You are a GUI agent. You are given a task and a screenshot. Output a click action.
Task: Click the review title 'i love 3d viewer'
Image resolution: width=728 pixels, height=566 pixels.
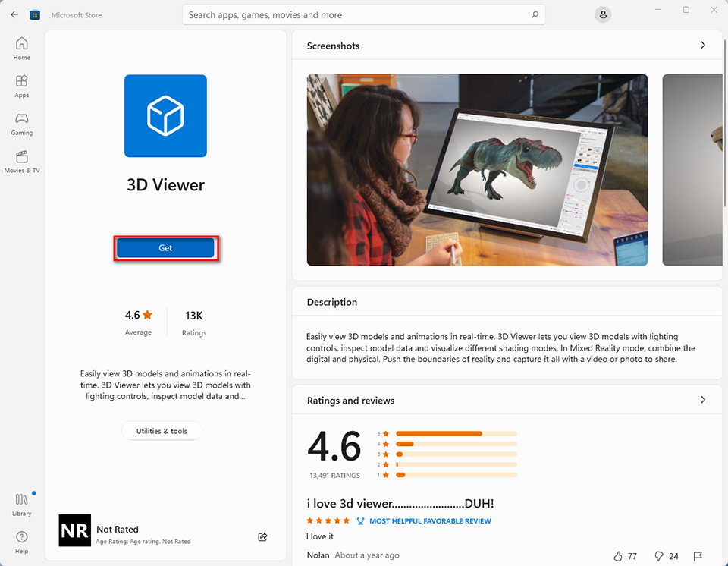click(400, 503)
